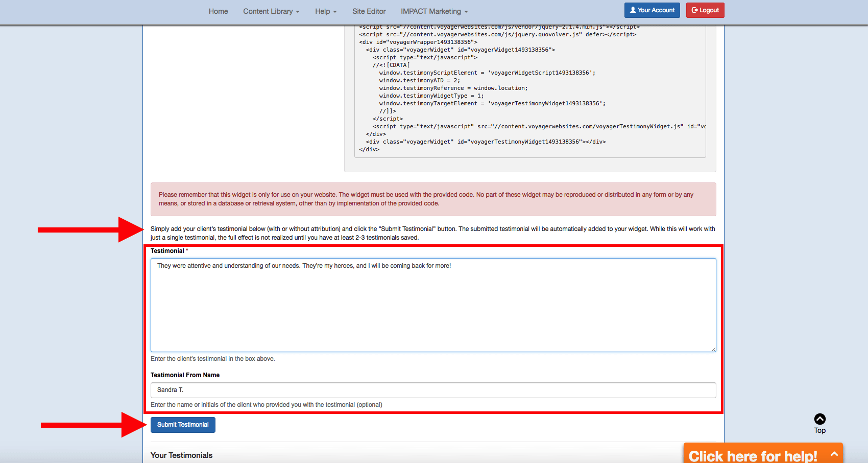This screenshot has width=868, height=463.
Task: Click the Testimonial text area
Action: 433,305
